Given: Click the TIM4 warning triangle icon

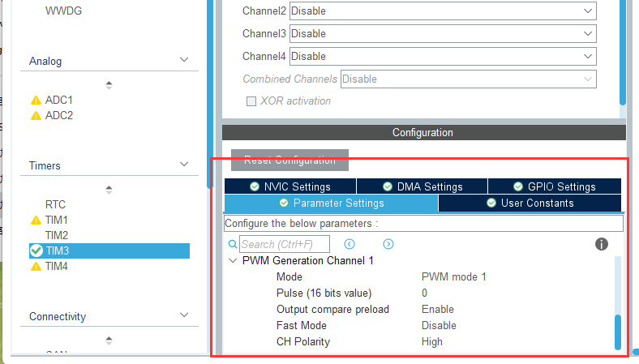Looking at the screenshot, I should point(36,266).
